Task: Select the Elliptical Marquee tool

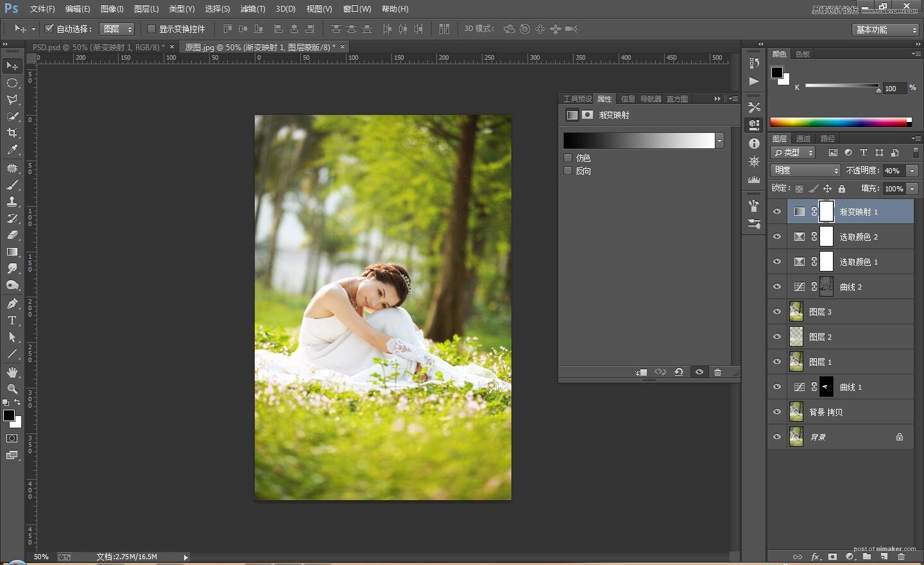Action: click(12, 83)
